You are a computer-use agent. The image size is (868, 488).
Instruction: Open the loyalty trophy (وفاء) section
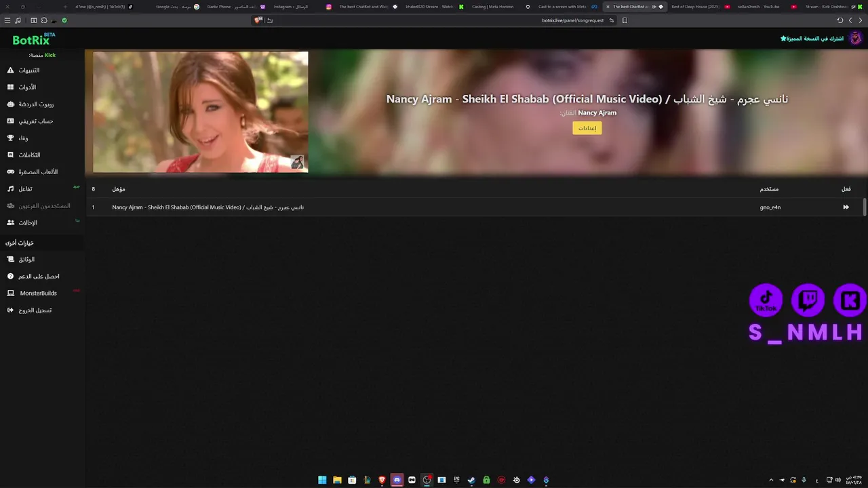(18, 138)
